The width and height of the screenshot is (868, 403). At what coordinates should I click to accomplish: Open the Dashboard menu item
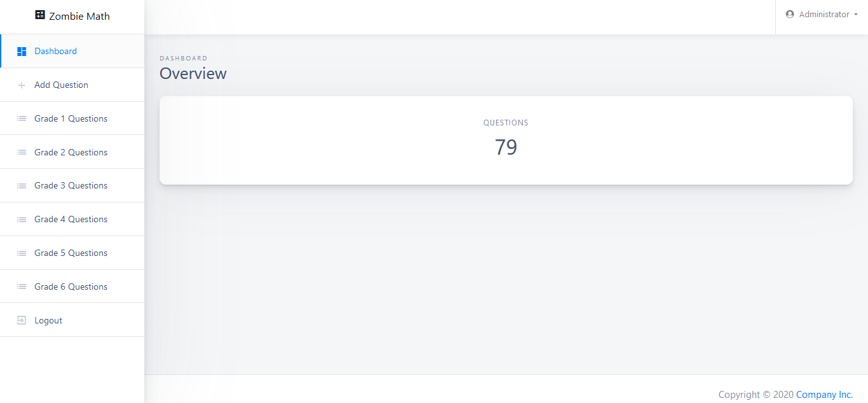point(56,52)
